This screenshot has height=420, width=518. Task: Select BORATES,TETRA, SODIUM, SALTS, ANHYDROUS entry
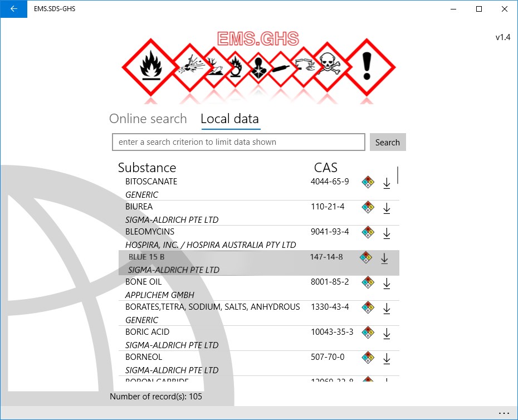(x=212, y=307)
